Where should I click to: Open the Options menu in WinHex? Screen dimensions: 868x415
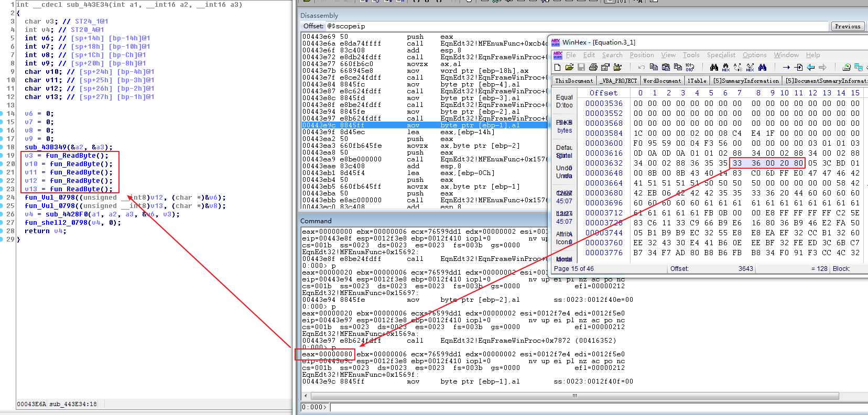(x=754, y=55)
